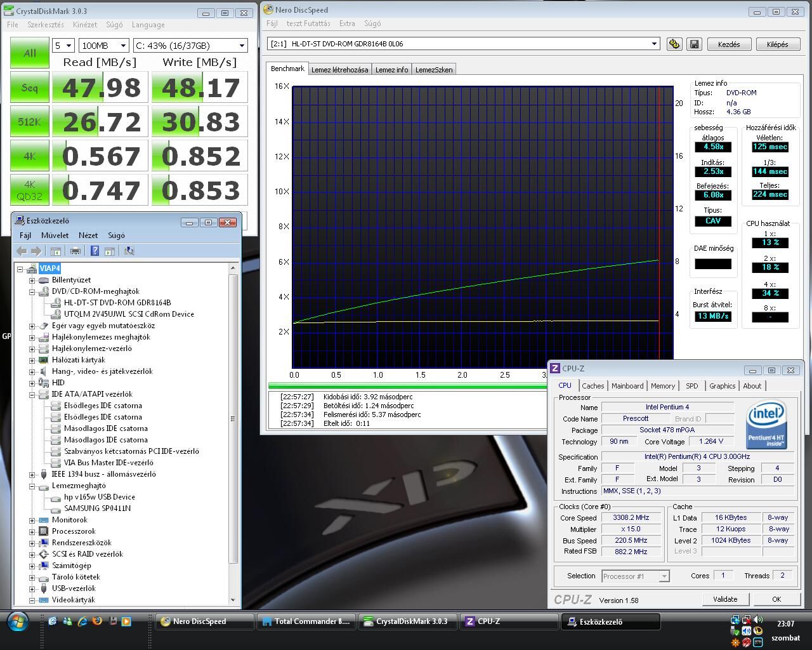Switch to the Lemez info tab
The image size is (812, 650).
(x=391, y=70)
